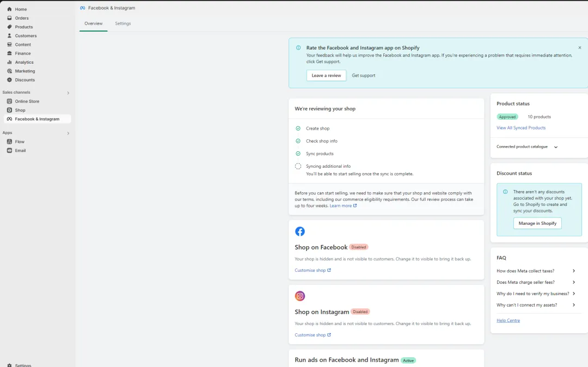588x367 pixels.
Task: Switch to the Overview tab
Action: pos(94,23)
